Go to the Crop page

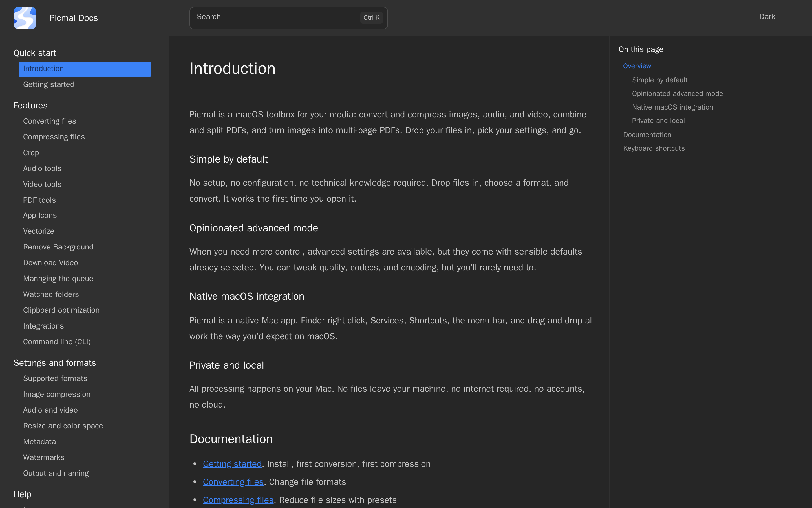click(31, 152)
